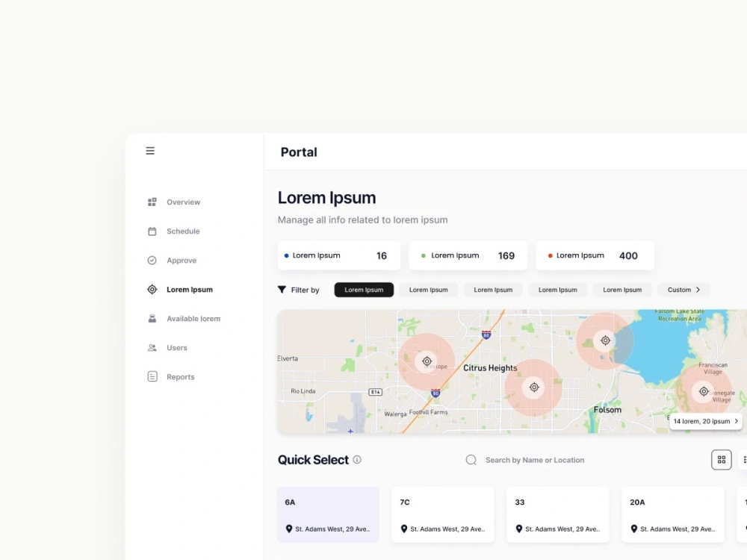Click the Reports document icon
Viewport: 747px width, 560px height.
tap(152, 376)
